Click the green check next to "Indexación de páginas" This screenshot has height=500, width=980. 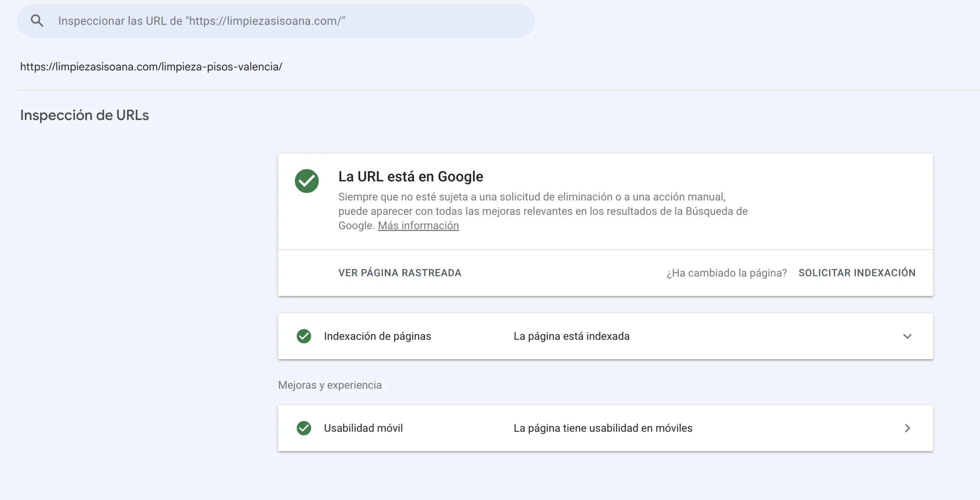304,336
